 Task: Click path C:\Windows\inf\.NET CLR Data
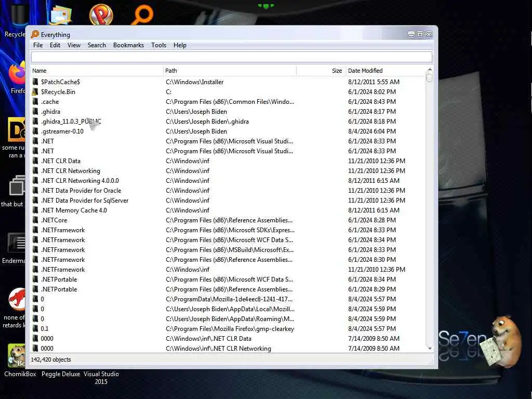click(209, 338)
